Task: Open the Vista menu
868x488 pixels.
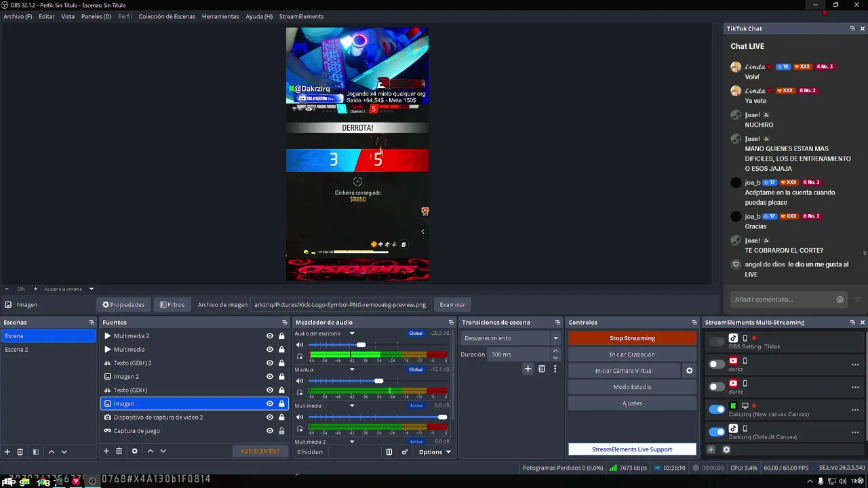Action: pyautogui.click(x=68, y=16)
